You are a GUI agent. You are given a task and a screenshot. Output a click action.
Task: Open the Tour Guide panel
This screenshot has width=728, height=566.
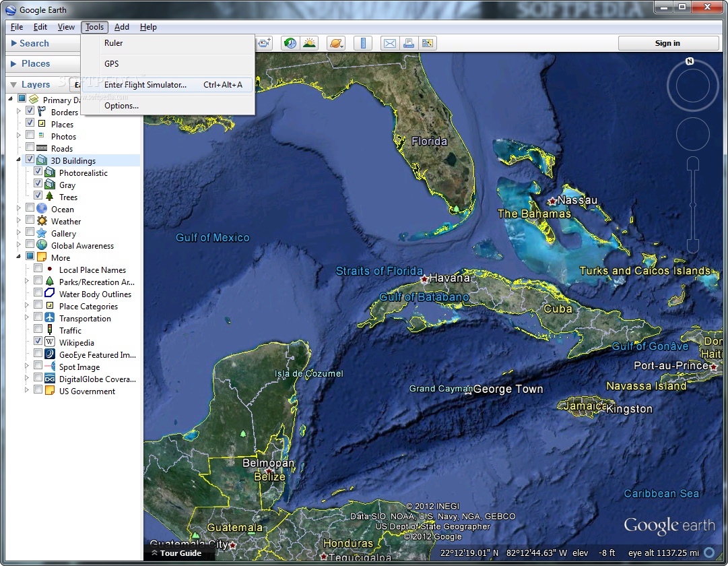[177, 553]
